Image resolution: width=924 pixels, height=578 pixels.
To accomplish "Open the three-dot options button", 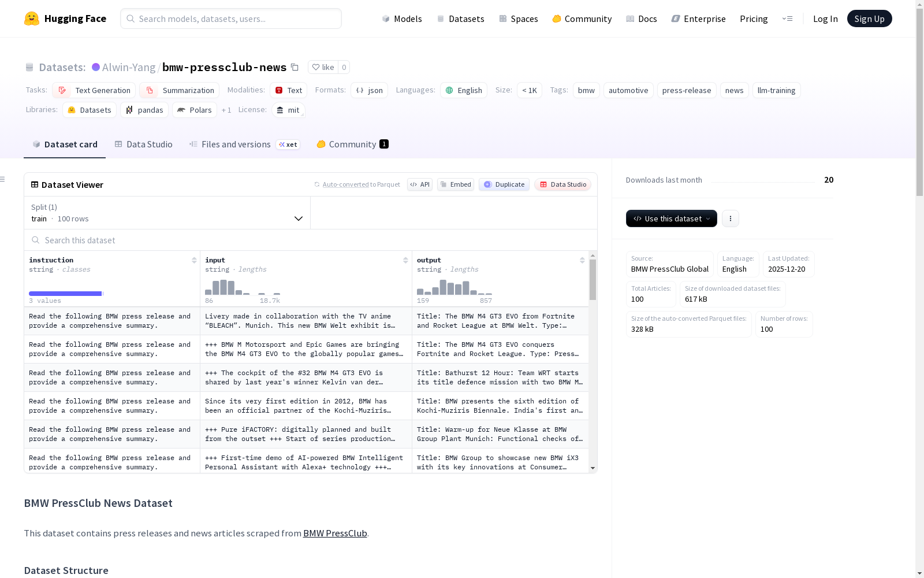I will coord(731,218).
